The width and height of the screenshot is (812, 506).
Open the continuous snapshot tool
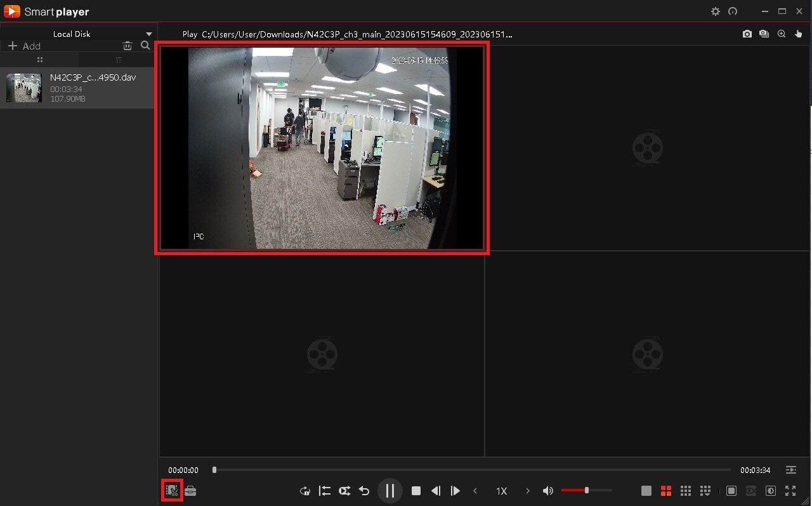click(764, 34)
